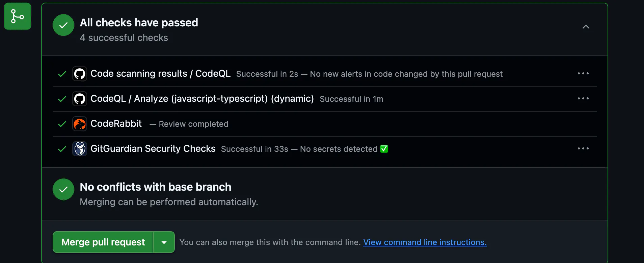This screenshot has width=644, height=263.
Task: Open GitGuardian Security Checks details
Action: [x=153, y=149]
